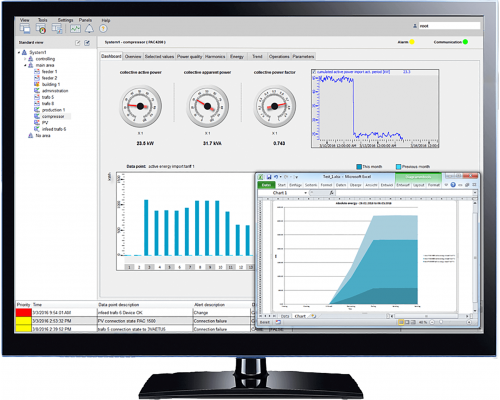Viewport: 500px width, 400px height.
Task: Click the edit view icon beside Standard view
Action: tap(78, 43)
